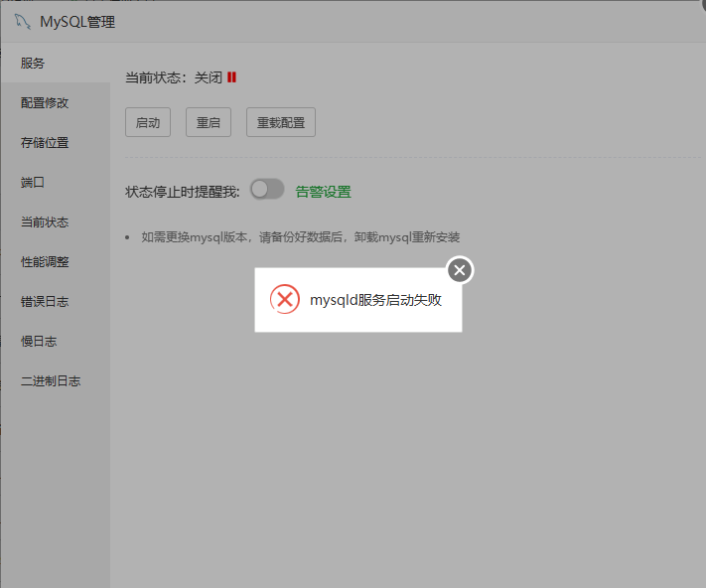Open the 配置修改 tab
Screen dimensions: 706x588
pos(55,102)
